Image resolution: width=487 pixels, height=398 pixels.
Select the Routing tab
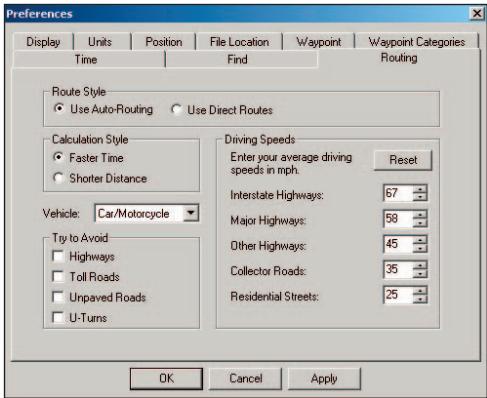pos(399,58)
